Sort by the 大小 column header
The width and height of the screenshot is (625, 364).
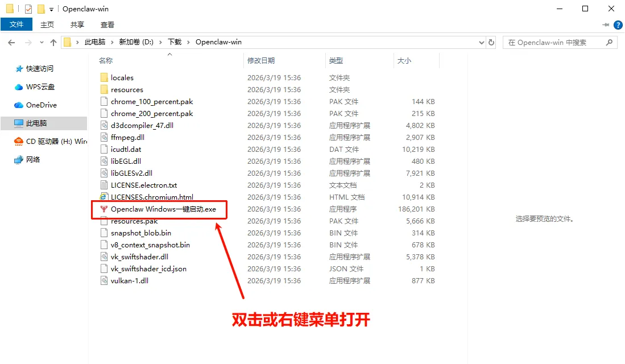(x=404, y=61)
